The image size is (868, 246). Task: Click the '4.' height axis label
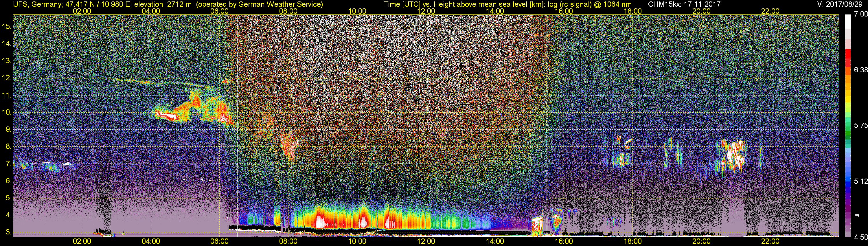(x=8, y=215)
